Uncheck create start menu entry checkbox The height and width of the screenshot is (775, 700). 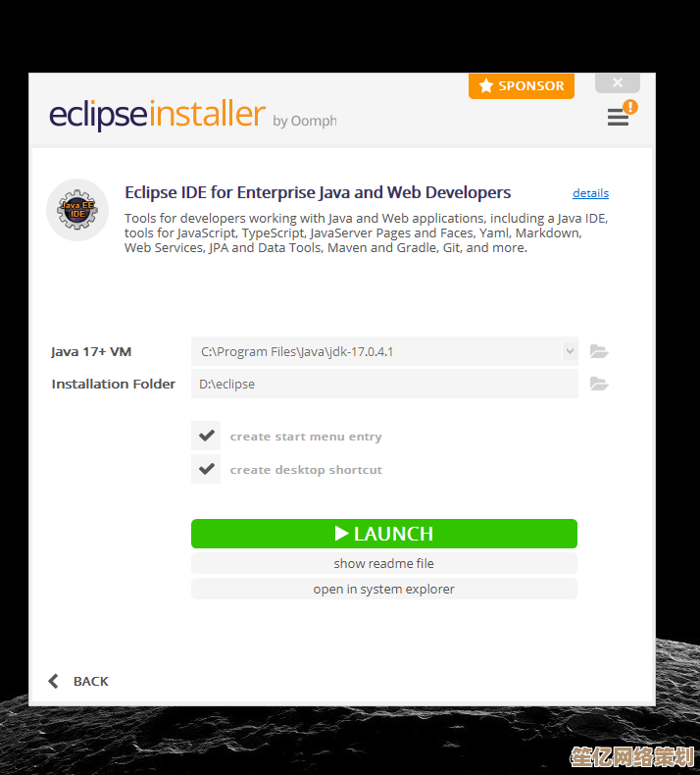click(x=206, y=436)
